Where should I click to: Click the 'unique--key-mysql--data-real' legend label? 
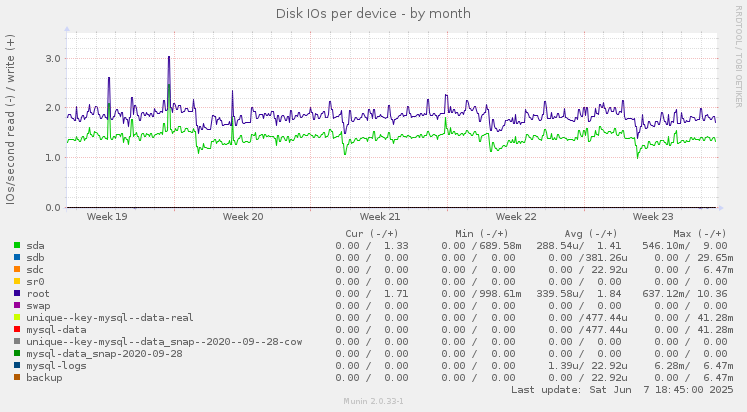coord(110,318)
